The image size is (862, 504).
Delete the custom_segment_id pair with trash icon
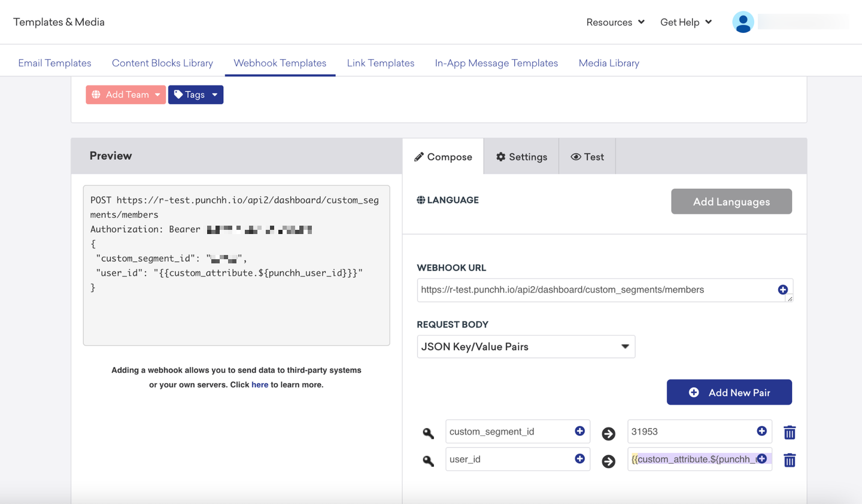coord(790,432)
